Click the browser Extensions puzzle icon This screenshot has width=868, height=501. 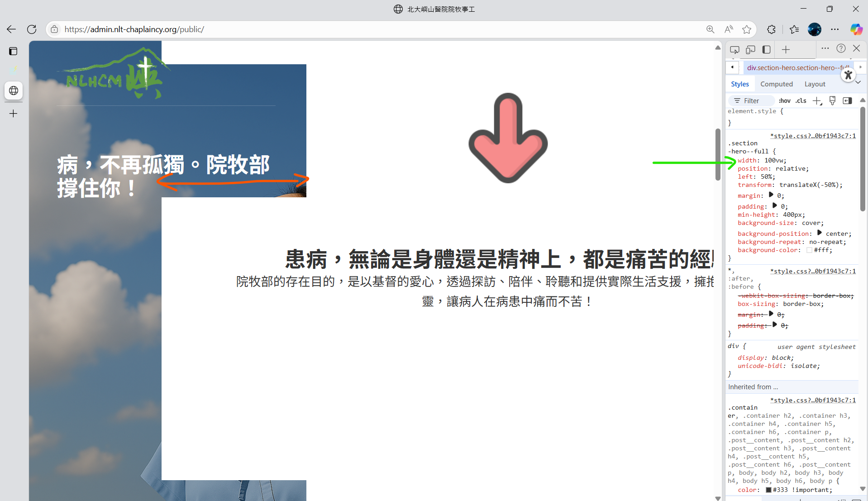[771, 29]
